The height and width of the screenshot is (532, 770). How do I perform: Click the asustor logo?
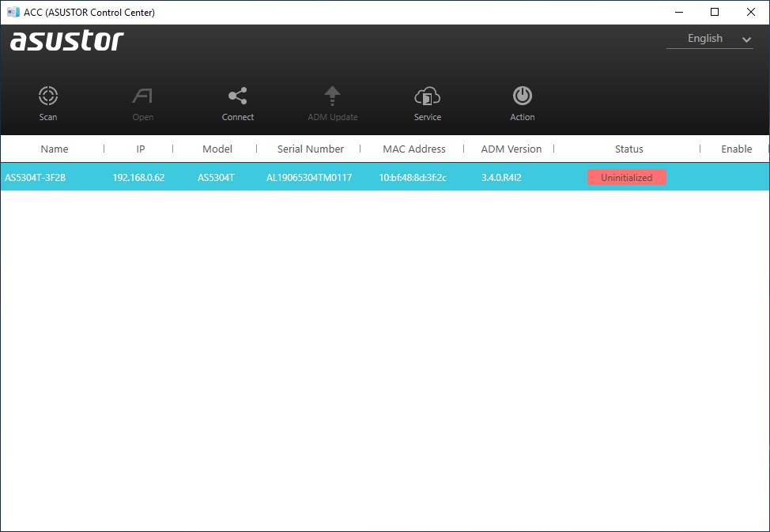66,41
